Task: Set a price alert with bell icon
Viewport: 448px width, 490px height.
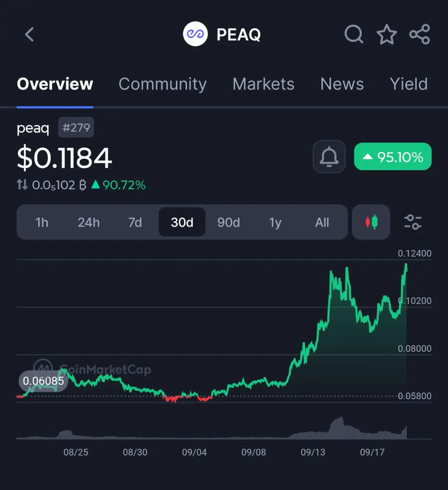Action: pos(329,157)
